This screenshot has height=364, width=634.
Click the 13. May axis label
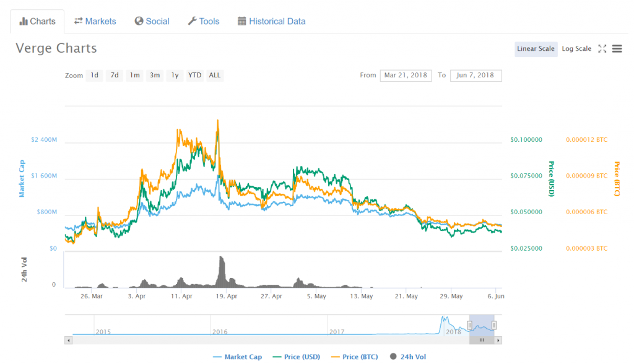pos(362,296)
